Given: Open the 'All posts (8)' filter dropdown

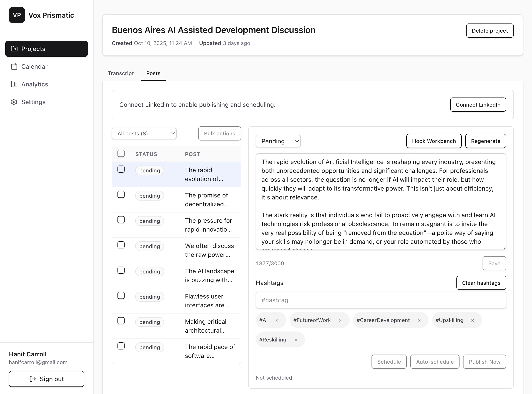Looking at the screenshot, I should click(144, 133).
